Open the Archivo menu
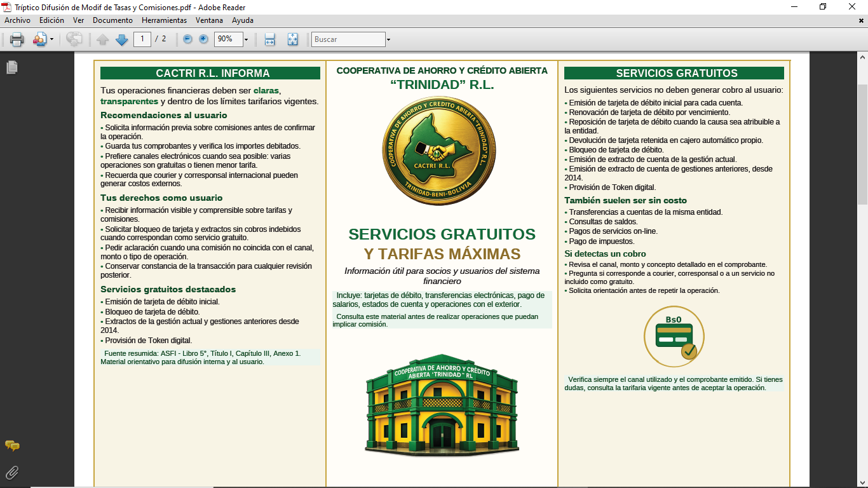Image resolution: width=868 pixels, height=488 pixels. pos(18,20)
